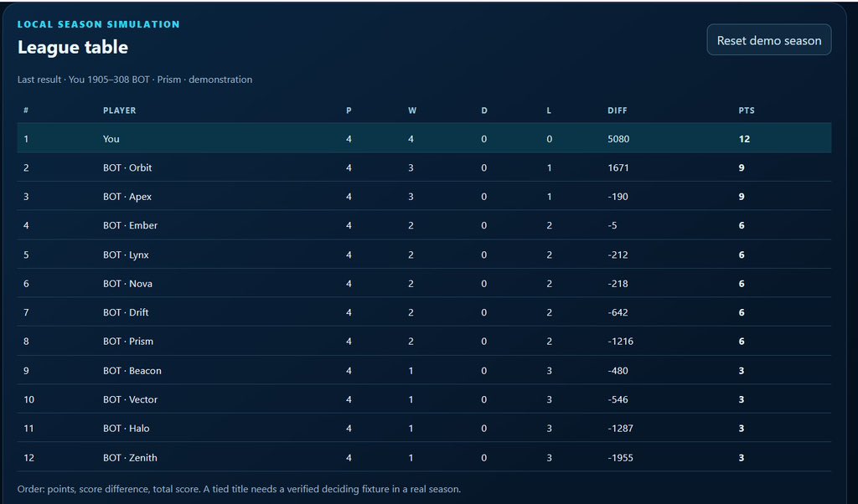Click the -1955 diff value for Zenith
Image resolution: width=858 pixels, height=504 pixels.
click(621, 458)
